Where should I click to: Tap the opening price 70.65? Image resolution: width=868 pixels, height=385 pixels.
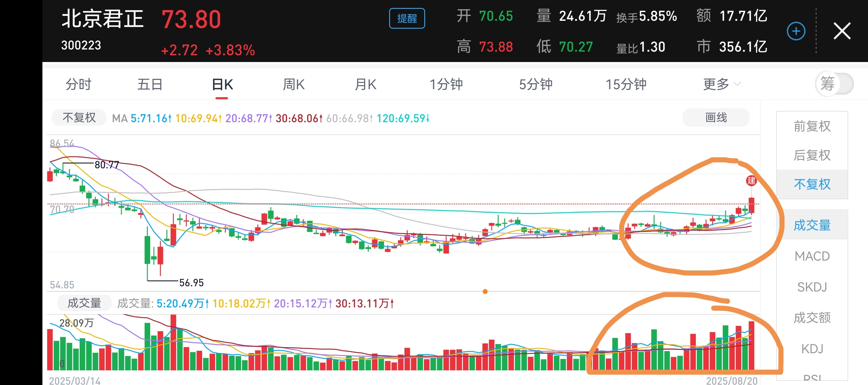click(x=496, y=16)
